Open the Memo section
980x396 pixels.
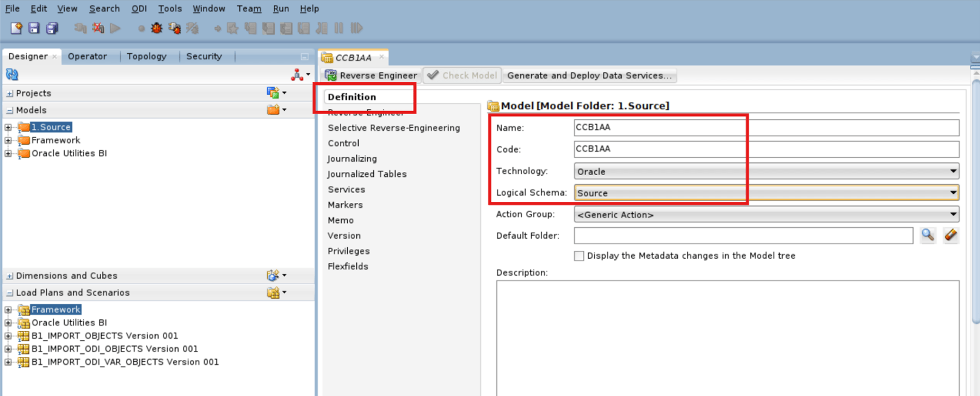click(341, 220)
